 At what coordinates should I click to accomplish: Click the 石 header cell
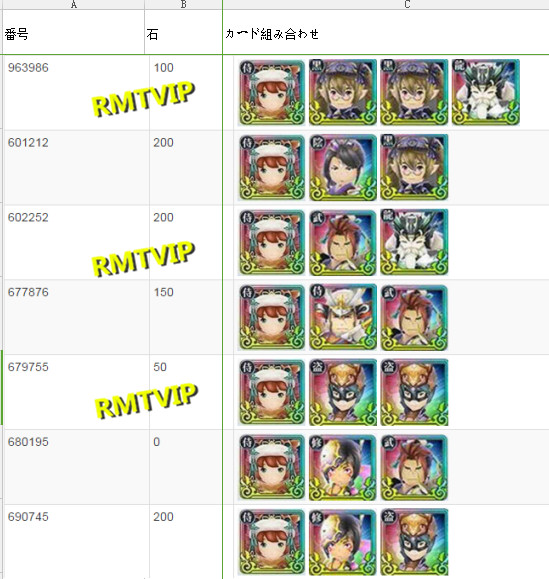pos(183,32)
